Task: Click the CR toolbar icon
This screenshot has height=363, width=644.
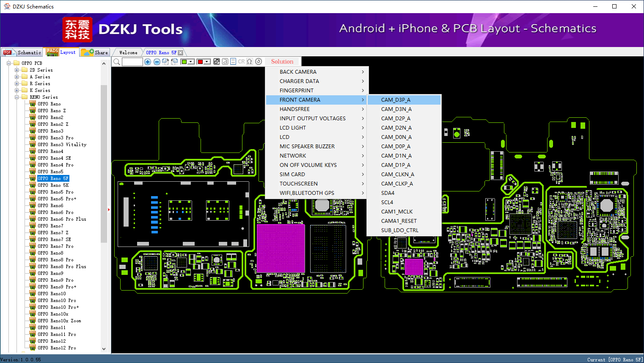Action: pyautogui.click(x=241, y=61)
